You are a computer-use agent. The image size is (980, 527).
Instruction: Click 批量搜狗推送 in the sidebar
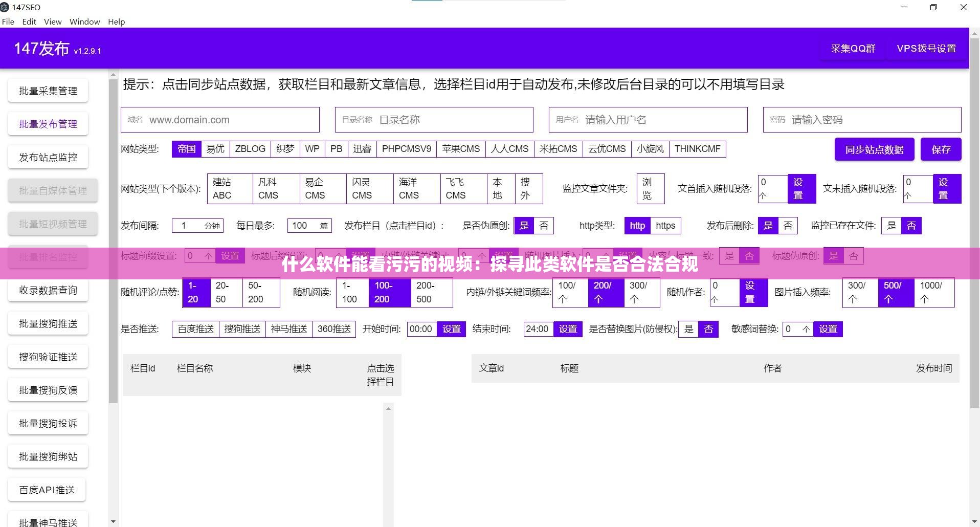click(48, 323)
